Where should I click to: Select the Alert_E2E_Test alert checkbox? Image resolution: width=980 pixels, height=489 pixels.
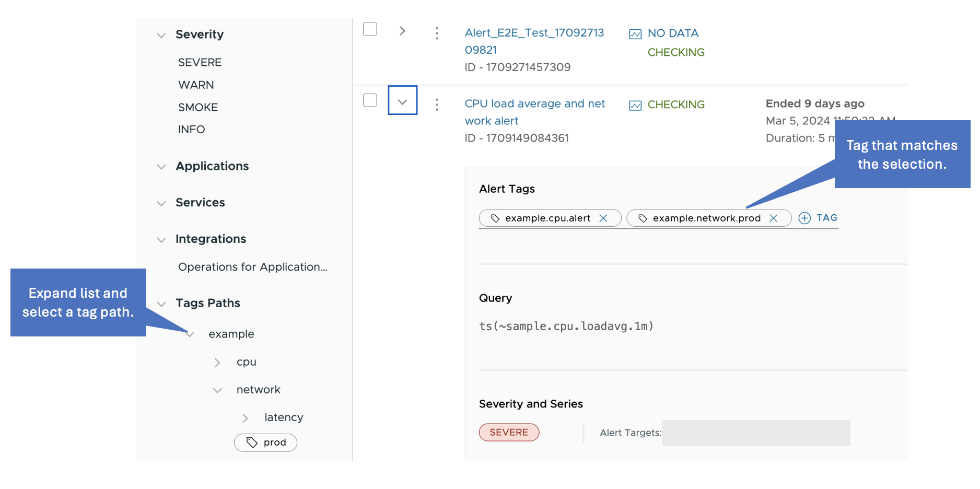click(370, 29)
